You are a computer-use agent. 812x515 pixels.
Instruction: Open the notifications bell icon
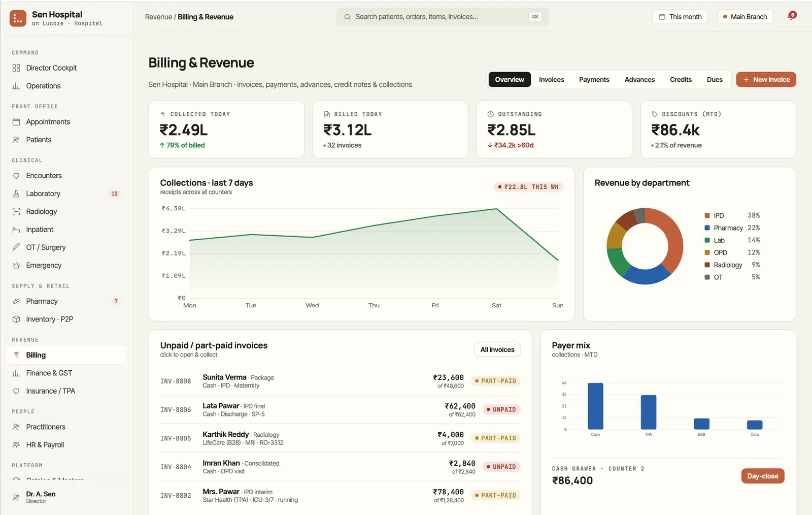coord(791,16)
